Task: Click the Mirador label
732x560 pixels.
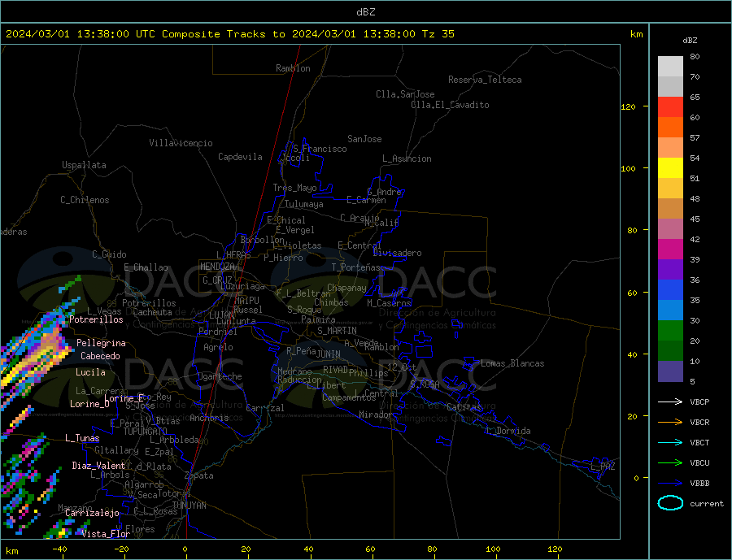Action: 375,415
